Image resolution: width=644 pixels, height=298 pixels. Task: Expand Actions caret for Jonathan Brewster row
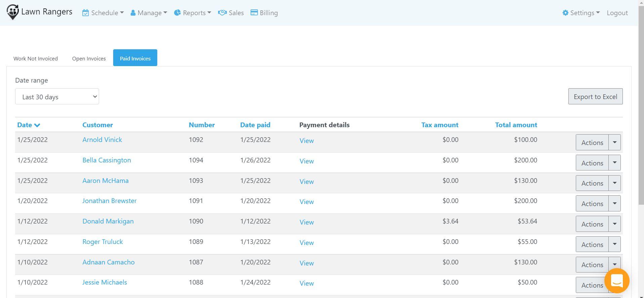point(614,203)
